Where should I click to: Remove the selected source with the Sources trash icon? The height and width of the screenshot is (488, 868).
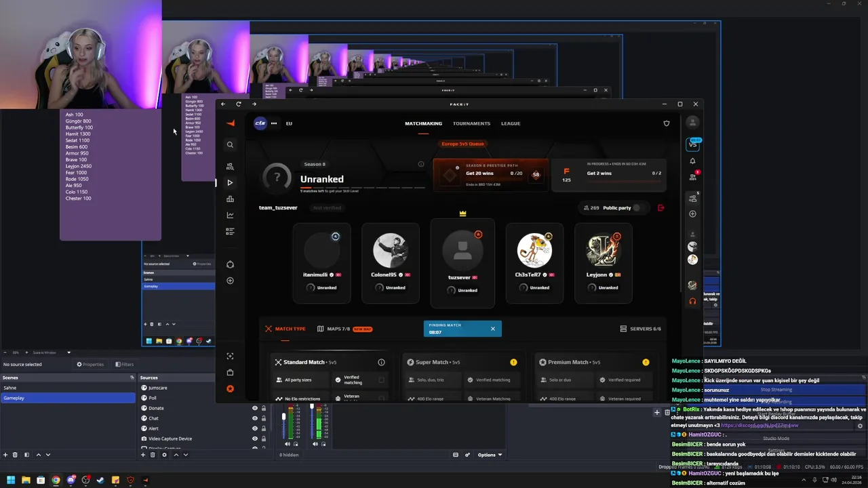pos(153,455)
